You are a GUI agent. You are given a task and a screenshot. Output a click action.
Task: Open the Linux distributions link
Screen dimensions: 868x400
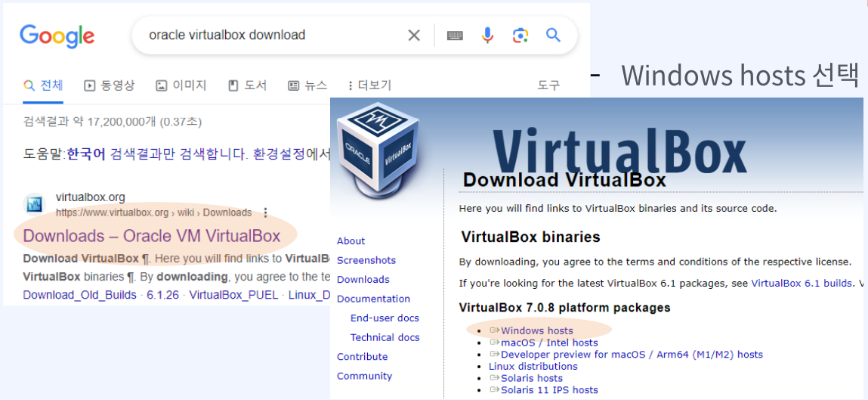pyautogui.click(x=533, y=366)
